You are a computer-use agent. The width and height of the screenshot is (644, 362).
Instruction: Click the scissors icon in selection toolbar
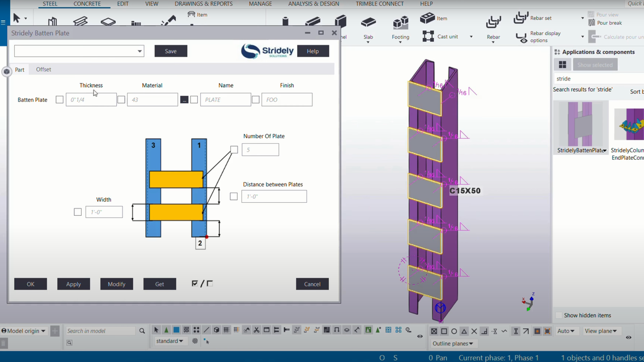click(x=256, y=330)
